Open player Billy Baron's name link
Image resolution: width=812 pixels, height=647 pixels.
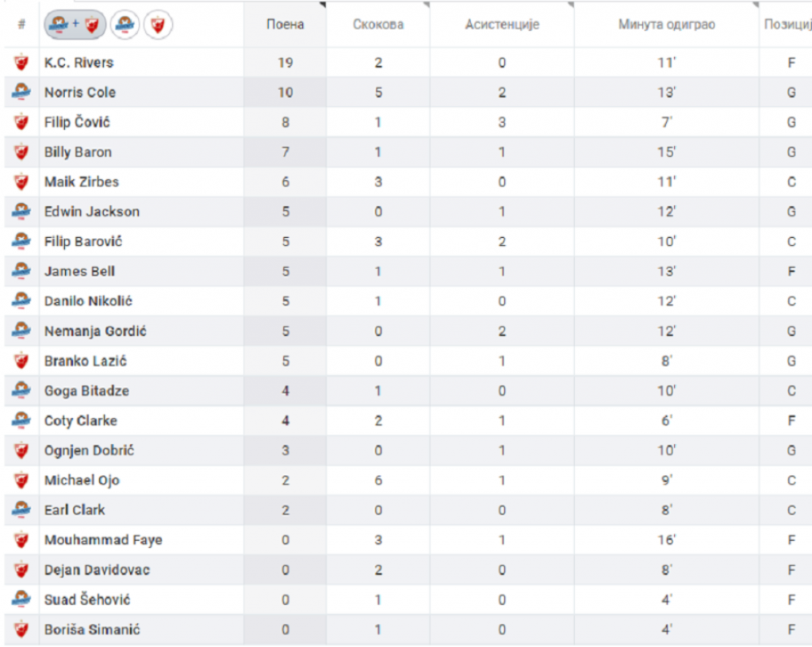click(x=78, y=152)
